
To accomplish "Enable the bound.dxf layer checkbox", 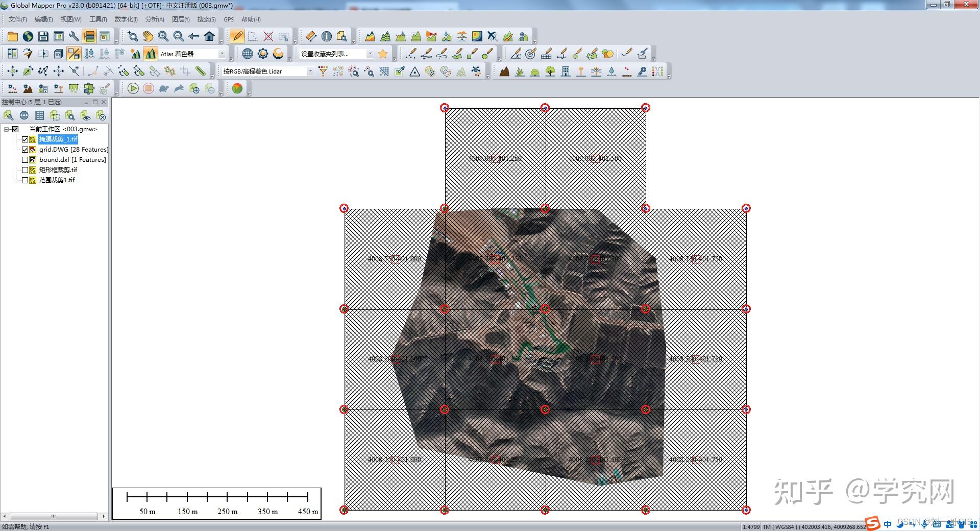I will [x=25, y=160].
